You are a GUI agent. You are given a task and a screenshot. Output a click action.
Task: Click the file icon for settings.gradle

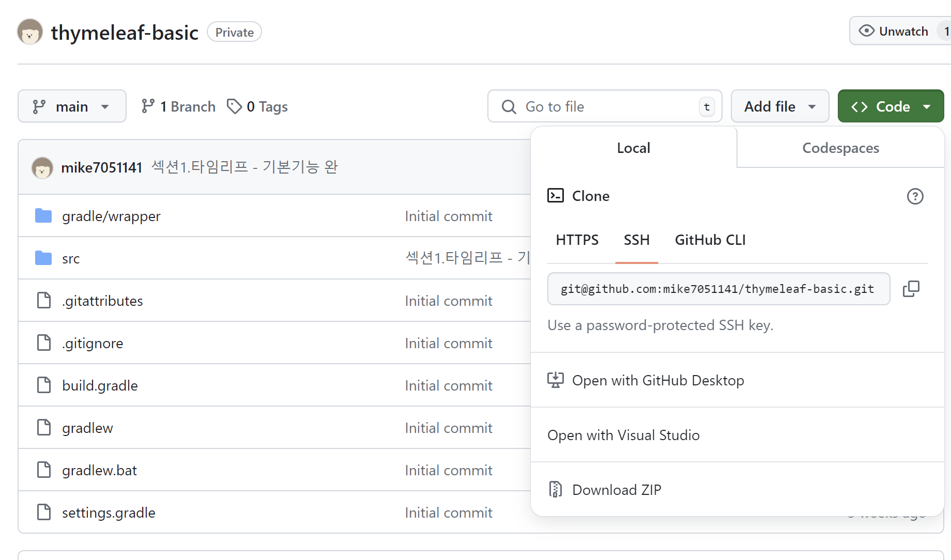[44, 512]
